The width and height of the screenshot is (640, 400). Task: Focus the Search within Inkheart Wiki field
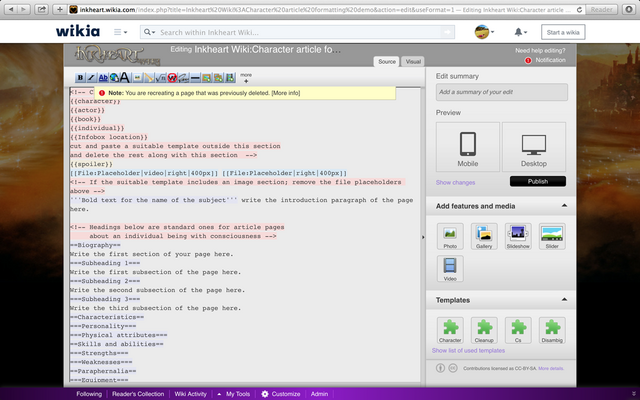(x=299, y=32)
